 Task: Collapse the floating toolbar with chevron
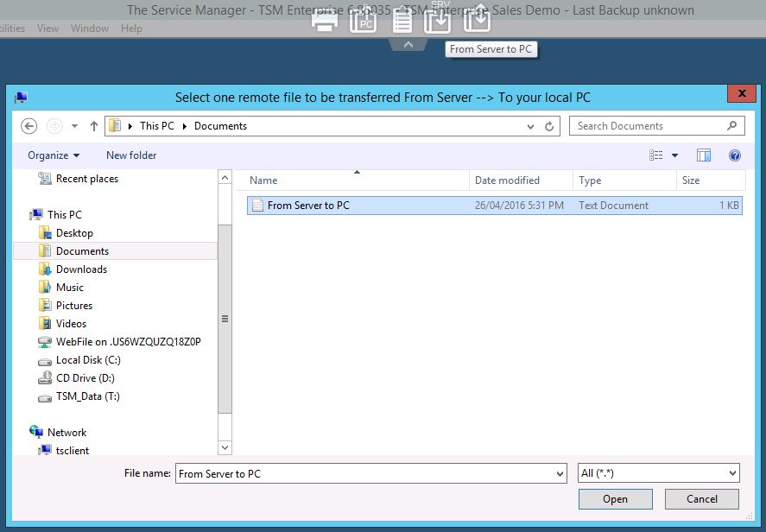point(408,44)
